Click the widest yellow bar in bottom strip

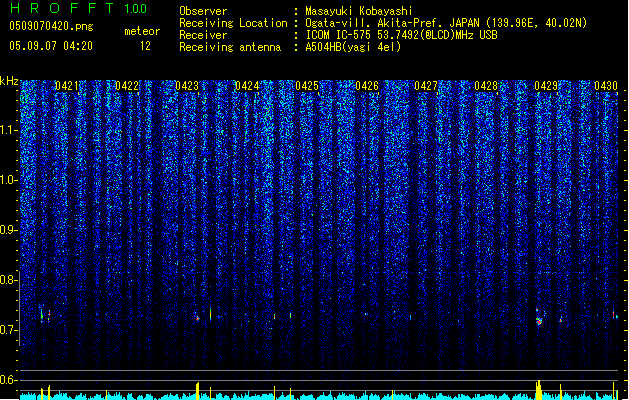539,390
